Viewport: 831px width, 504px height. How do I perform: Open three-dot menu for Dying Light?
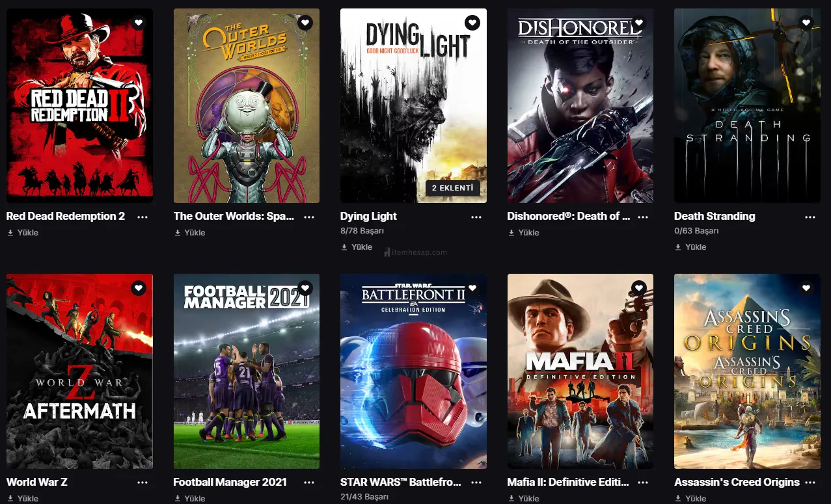pos(476,217)
